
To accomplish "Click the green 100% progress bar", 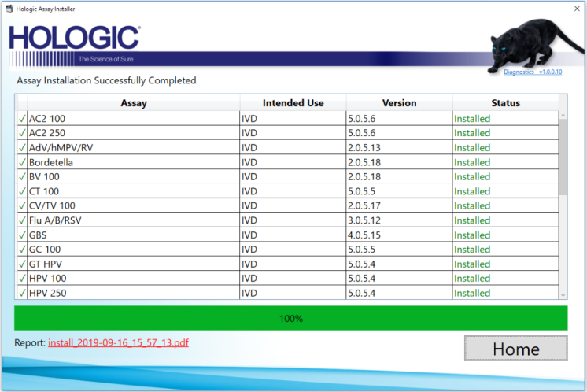I will point(290,319).
